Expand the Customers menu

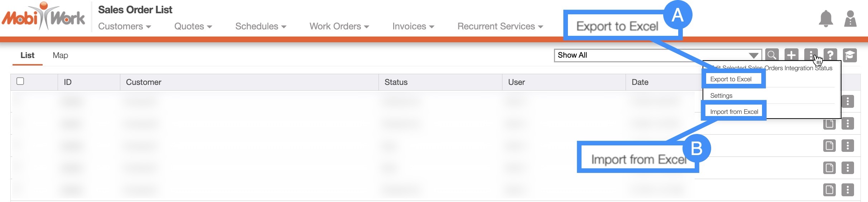click(x=124, y=27)
